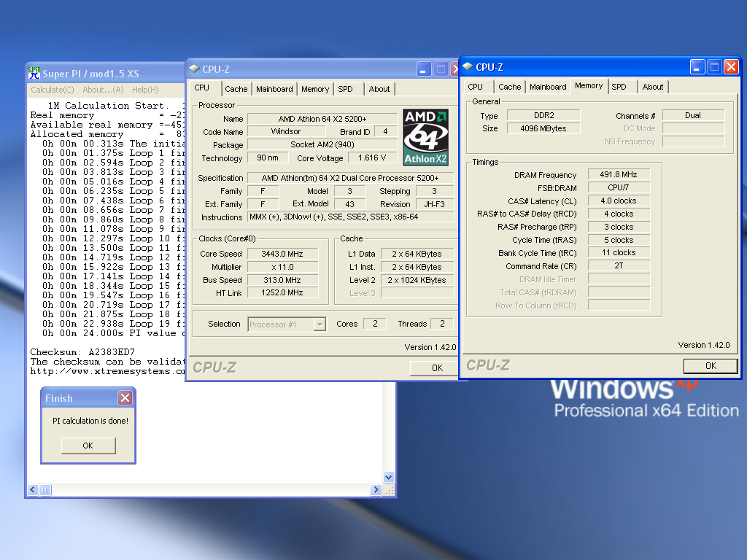Open the Processor #1 selection dropdown

tap(320, 324)
